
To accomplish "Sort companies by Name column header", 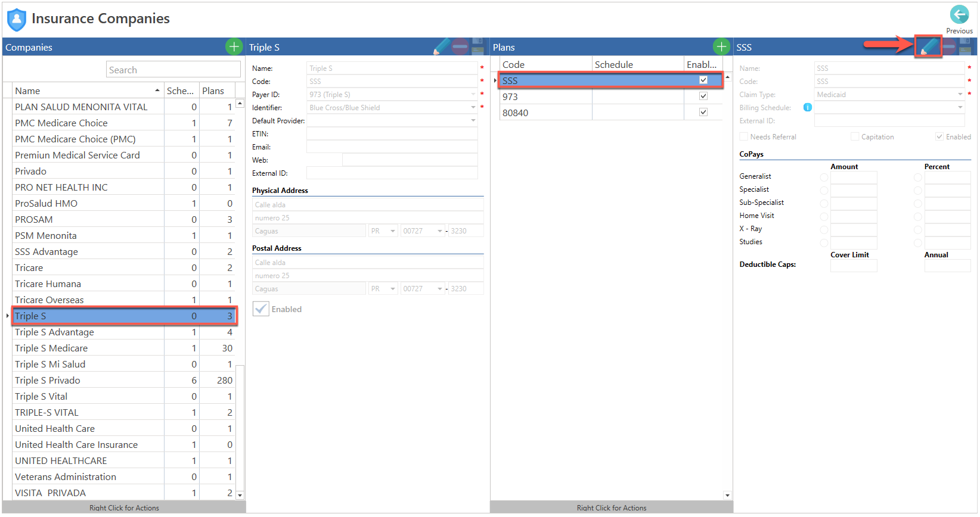I will (x=88, y=91).
